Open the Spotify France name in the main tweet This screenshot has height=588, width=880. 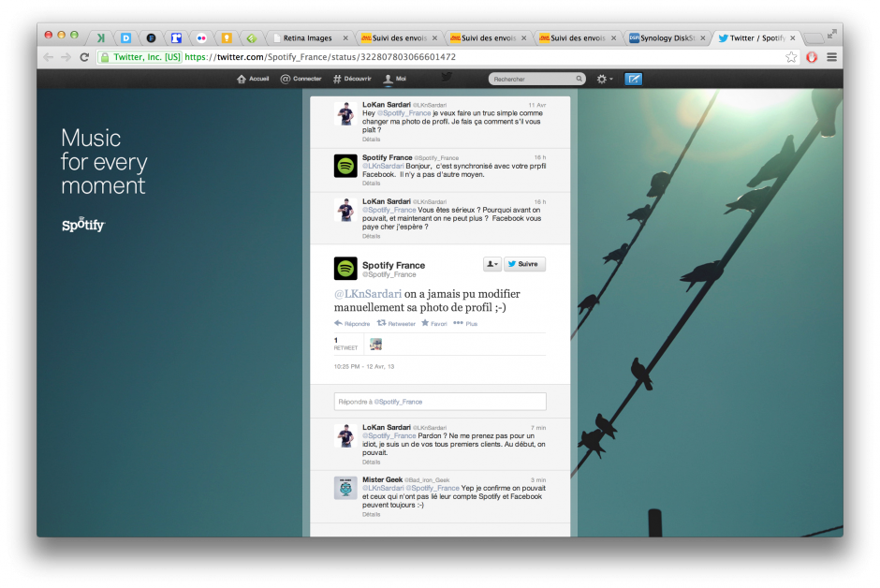[393, 265]
